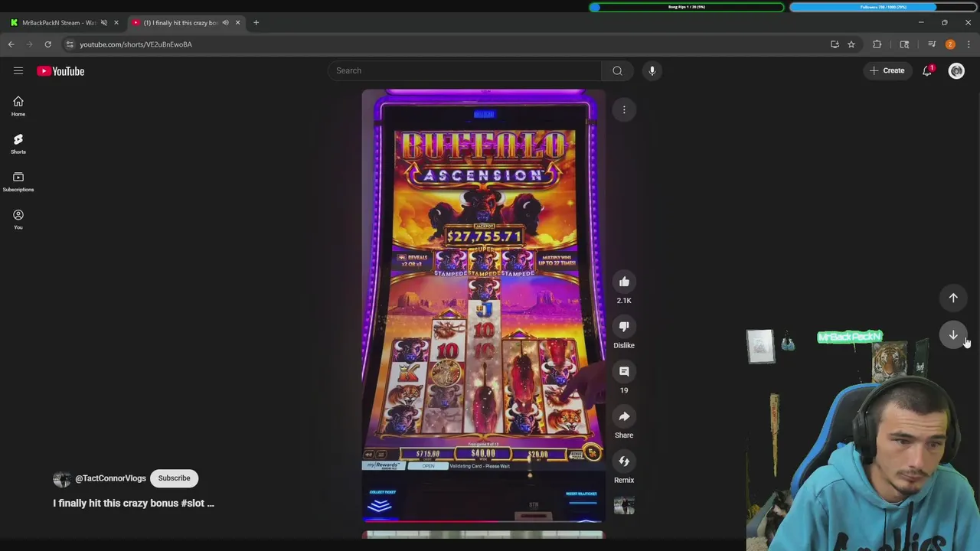The width and height of the screenshot is (980, 551).
Task: Click the YouTube logo
Action: coord(60,71)
